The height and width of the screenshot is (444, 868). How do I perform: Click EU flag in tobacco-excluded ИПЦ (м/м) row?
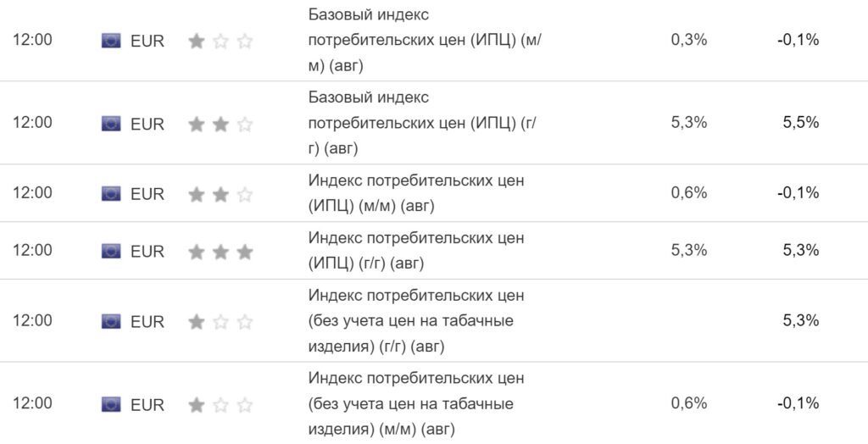point(111,404)
